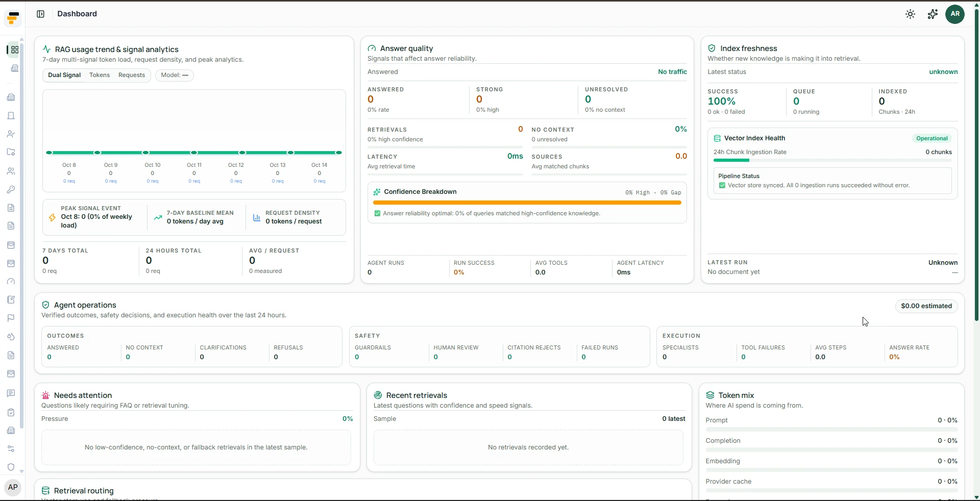This screenshot has width=980, height=501.
Task: Open the key icon in sidebar
Action: 11,190
